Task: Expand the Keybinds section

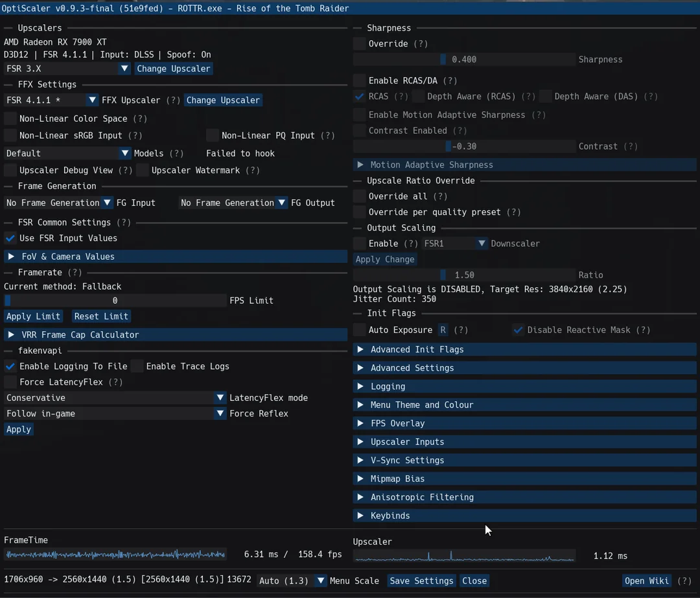Action: click(524, 516)
